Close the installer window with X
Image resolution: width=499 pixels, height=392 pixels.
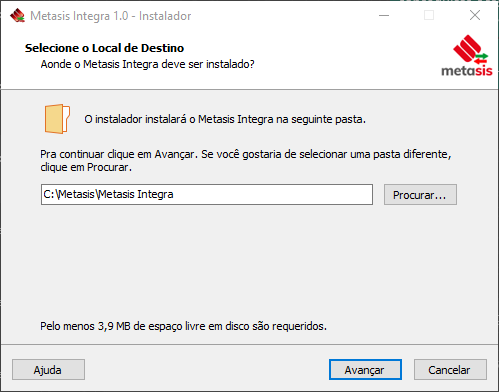pyautogui.click(x=475, y=15)
